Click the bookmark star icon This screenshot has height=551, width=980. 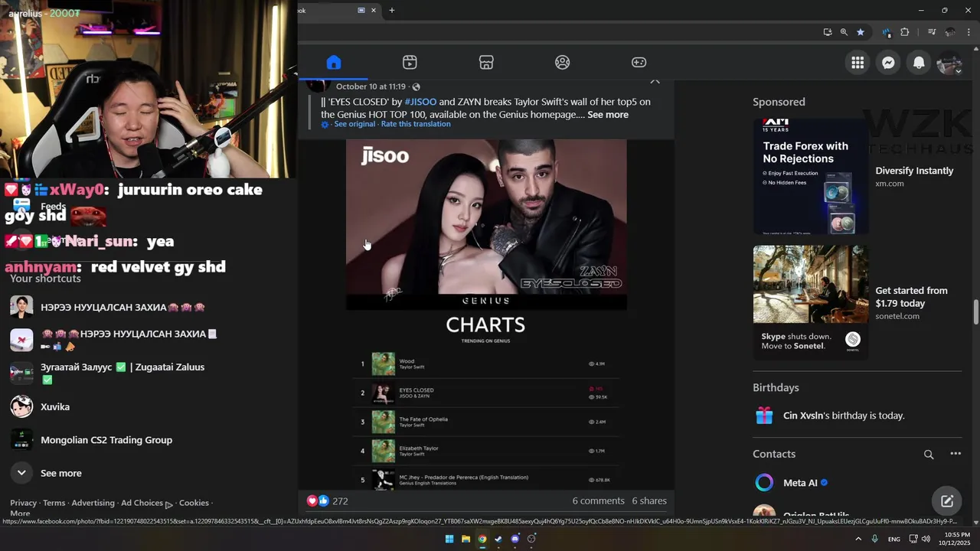click(x=861, y=32)
